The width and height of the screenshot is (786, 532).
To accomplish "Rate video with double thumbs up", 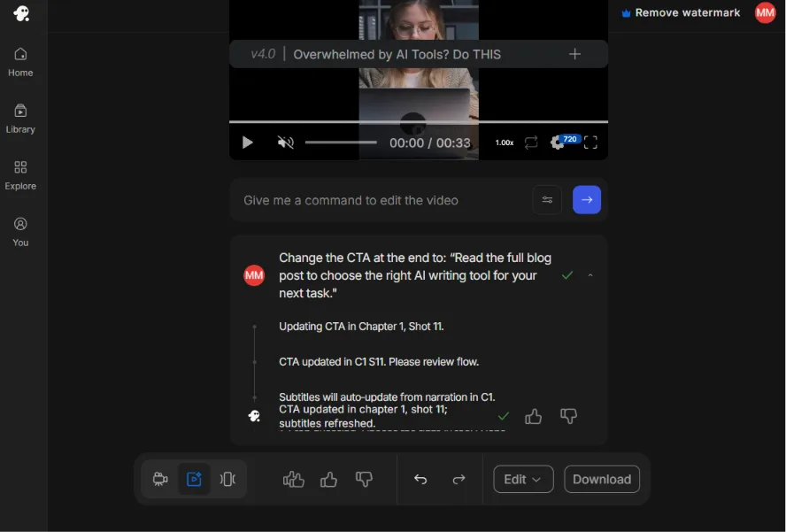I will pos(294,480).
